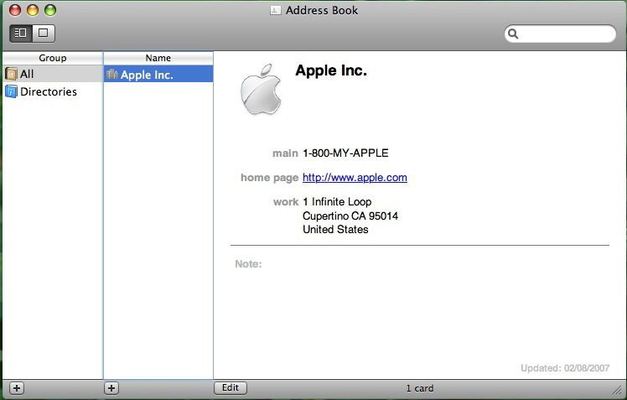This screenshot has width=627, height=400.
Task: Click the magnifying glass search icon
Action: (513, 34)
